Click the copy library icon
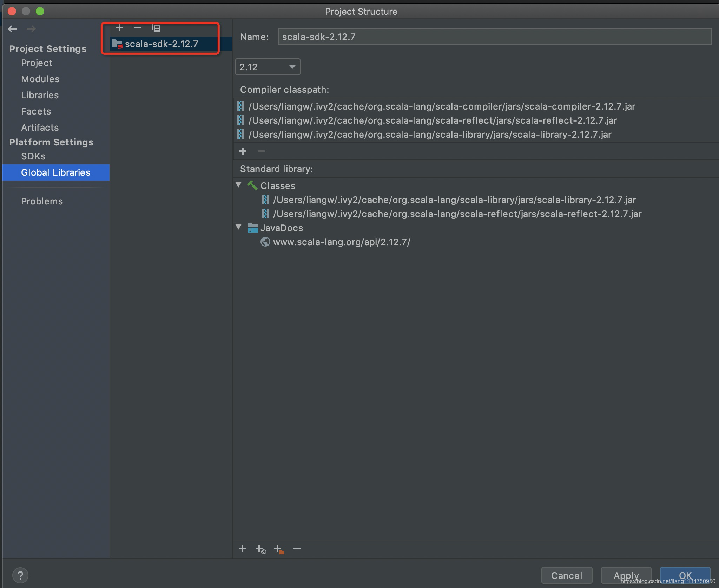This screenshot has height=588, width=719. (x=156, y=27)
